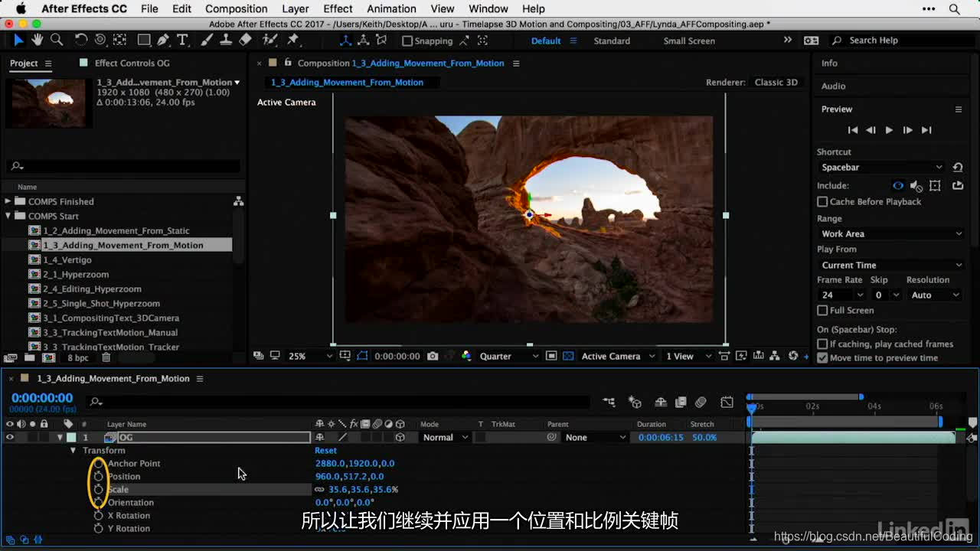Collapse the COMPS Start folder
This screenshot has width=980, height=551.
8,216
